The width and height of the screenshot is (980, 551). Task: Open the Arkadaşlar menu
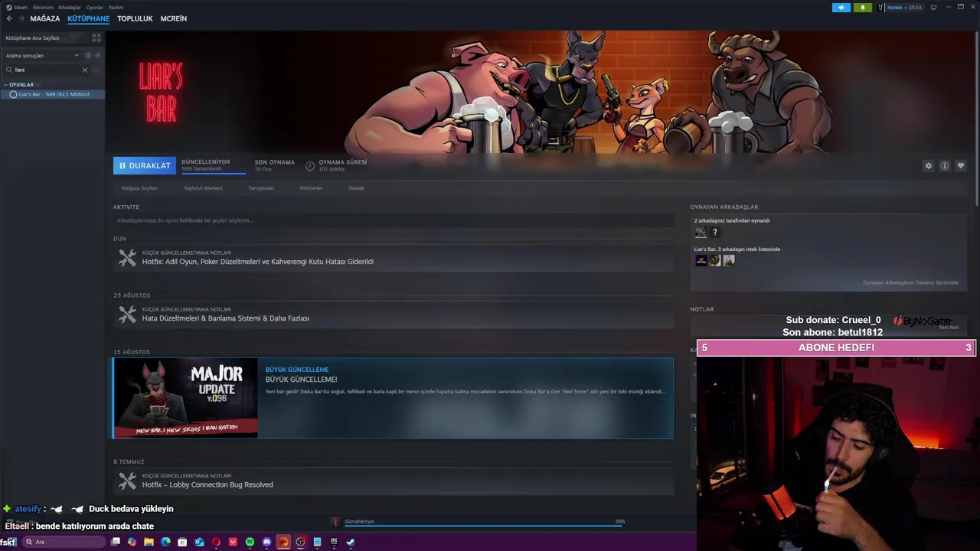[x=70, y=7]
